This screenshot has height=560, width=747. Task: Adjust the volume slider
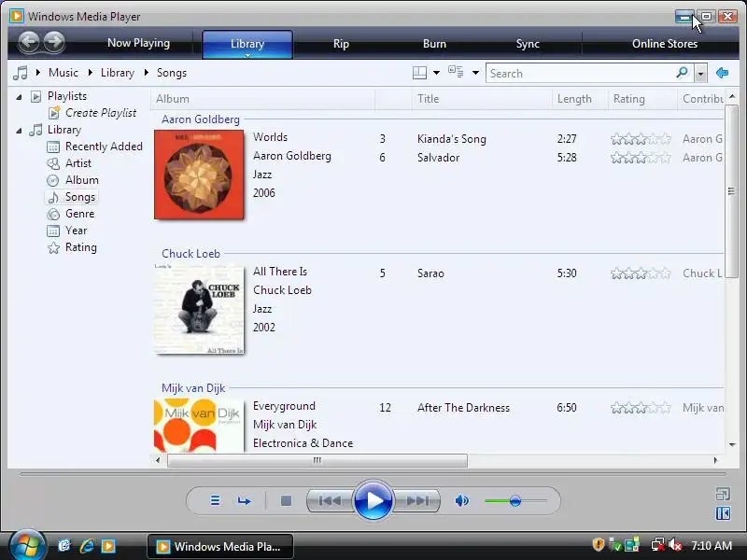[x=515, y=501]
